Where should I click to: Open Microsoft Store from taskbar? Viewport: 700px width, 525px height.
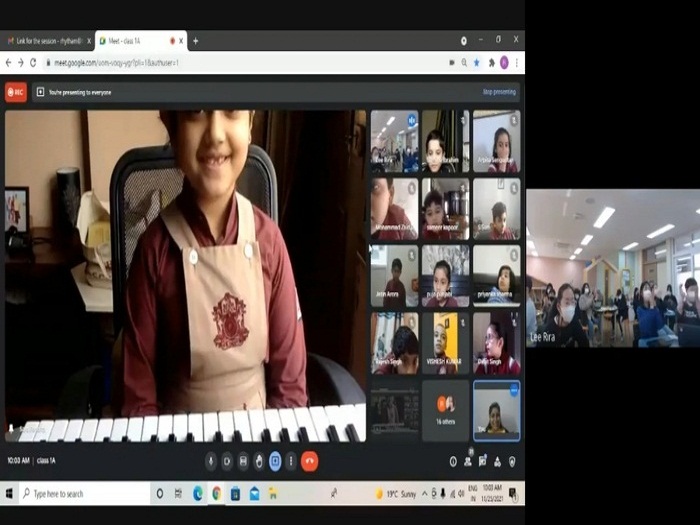click(x=235, y=493)
